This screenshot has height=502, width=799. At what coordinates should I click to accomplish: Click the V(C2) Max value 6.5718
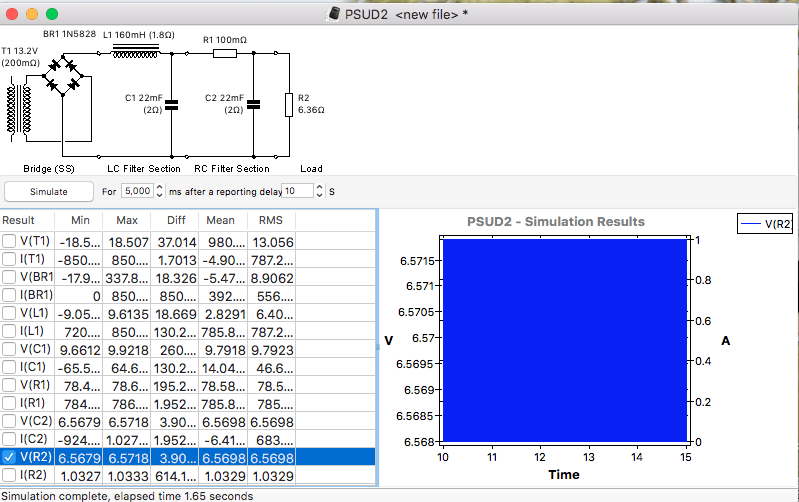click(128, 422)
